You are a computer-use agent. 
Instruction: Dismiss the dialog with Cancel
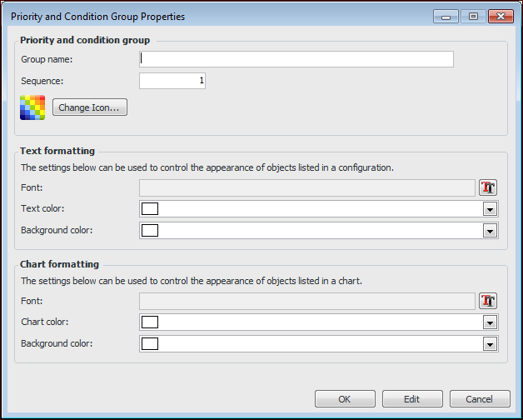pos(480,399)
